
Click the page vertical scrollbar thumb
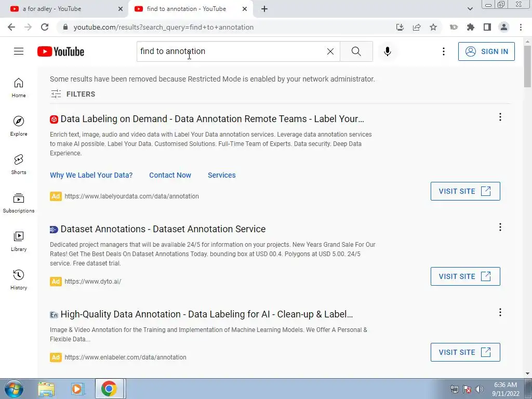click(527, 66)
